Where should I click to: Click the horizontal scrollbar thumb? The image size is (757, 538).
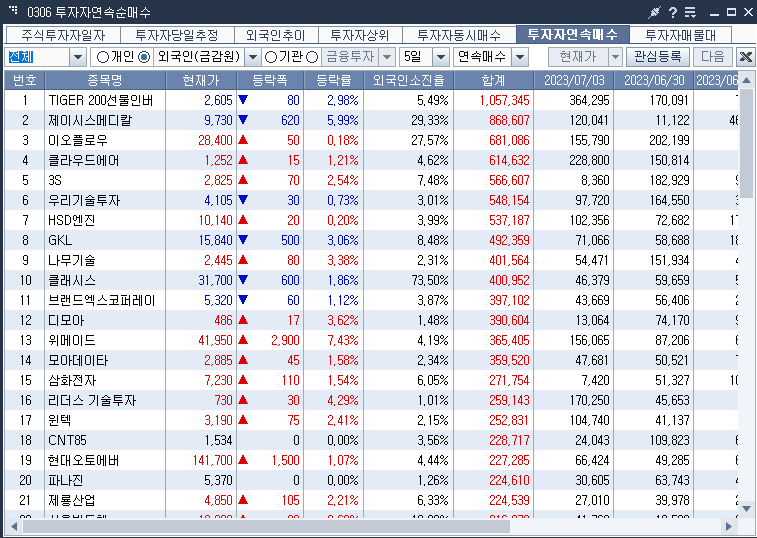(266, 526)
